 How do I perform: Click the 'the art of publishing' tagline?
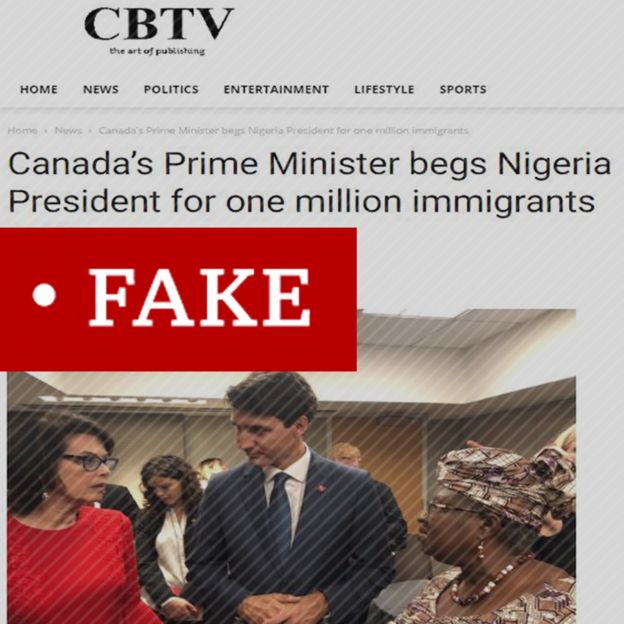[157, 51]
